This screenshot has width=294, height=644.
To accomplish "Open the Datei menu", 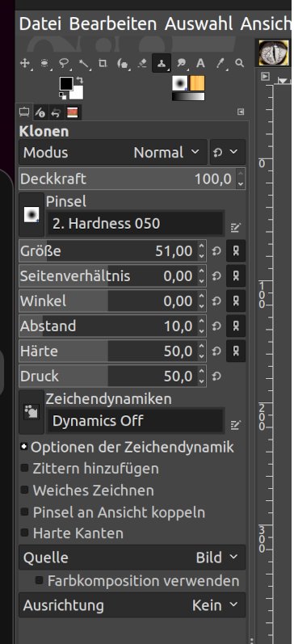I will click(40, 23).
